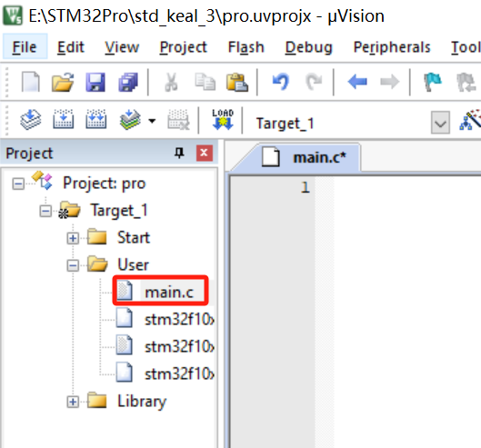
Task: Rebuild all target files icon
Action: (x=95, y=119)
